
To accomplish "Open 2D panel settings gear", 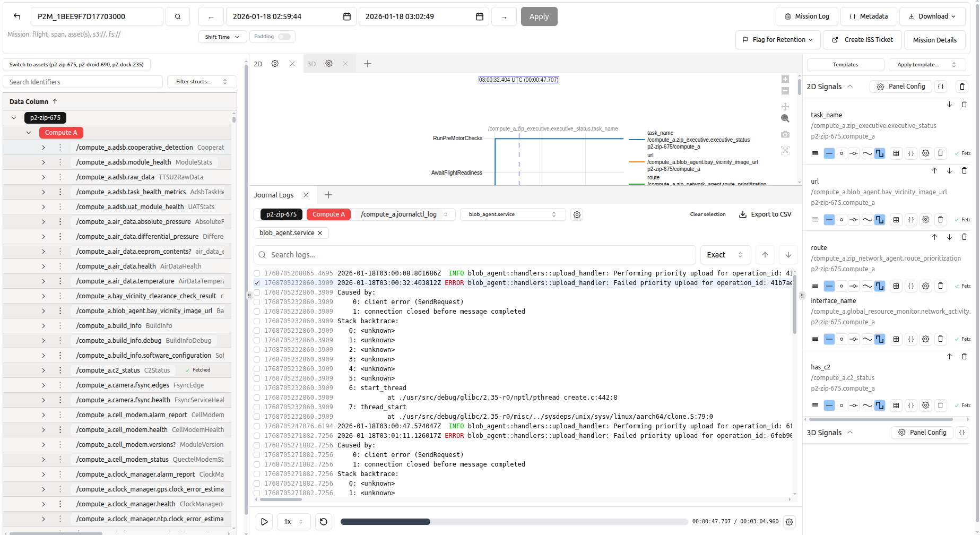I will tap(275, 64).
